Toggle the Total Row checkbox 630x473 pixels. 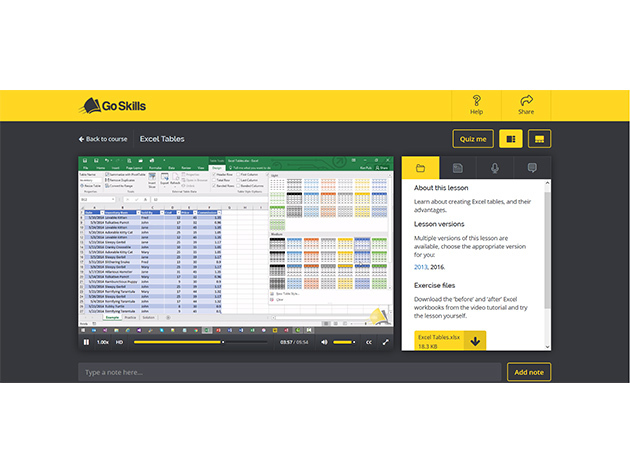214,180
